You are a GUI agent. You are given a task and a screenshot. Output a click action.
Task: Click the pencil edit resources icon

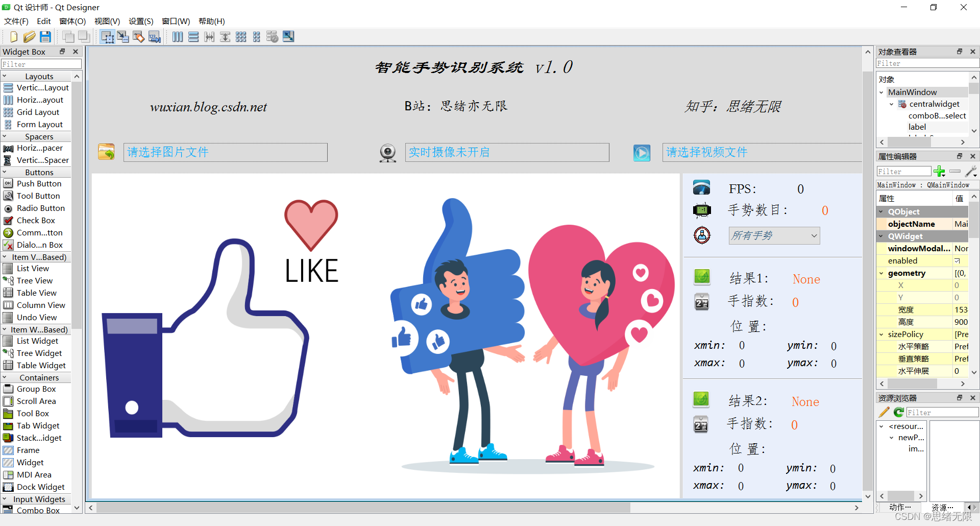(884, 412)
